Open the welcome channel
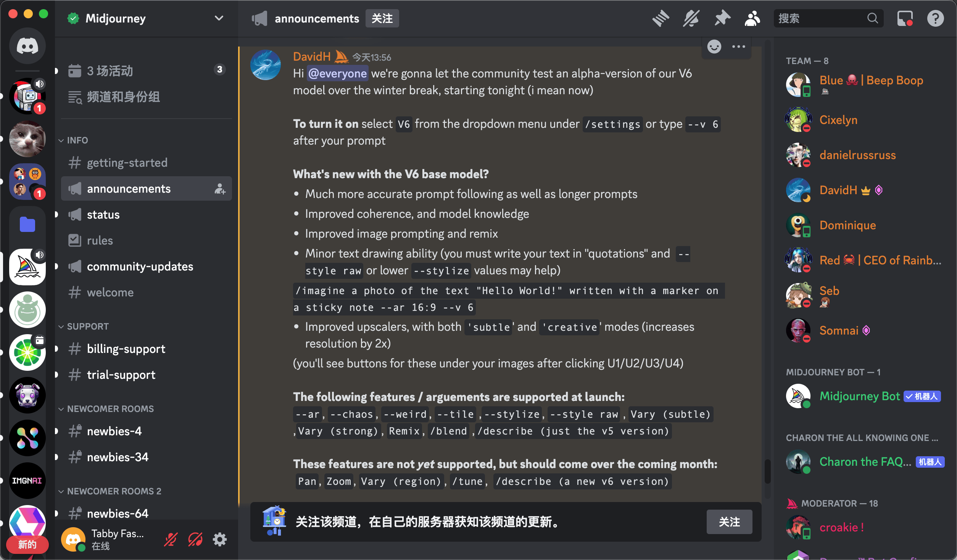This screenshot has height=560, width=957. (x=147, y=293)
